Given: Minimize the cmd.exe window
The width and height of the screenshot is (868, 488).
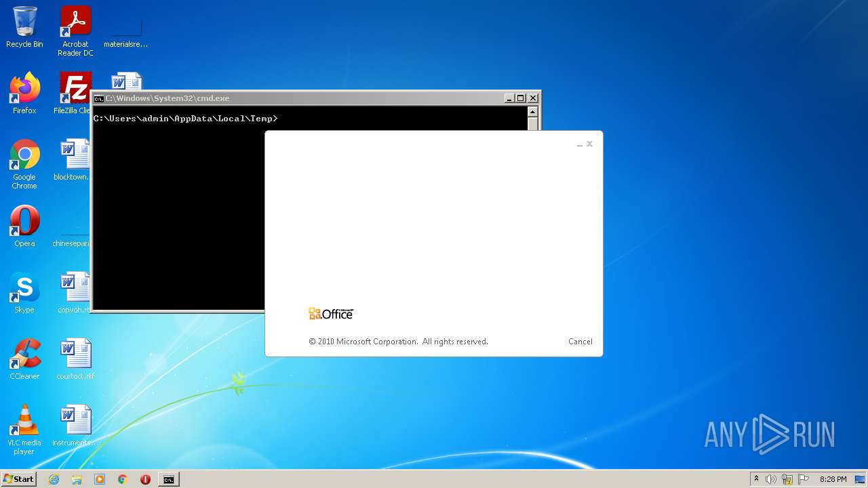Looking at the screenshot, I should [509, 98].
